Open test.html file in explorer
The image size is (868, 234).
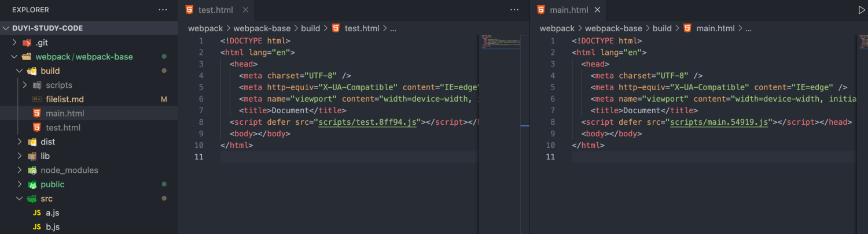[x=63, y=128]
